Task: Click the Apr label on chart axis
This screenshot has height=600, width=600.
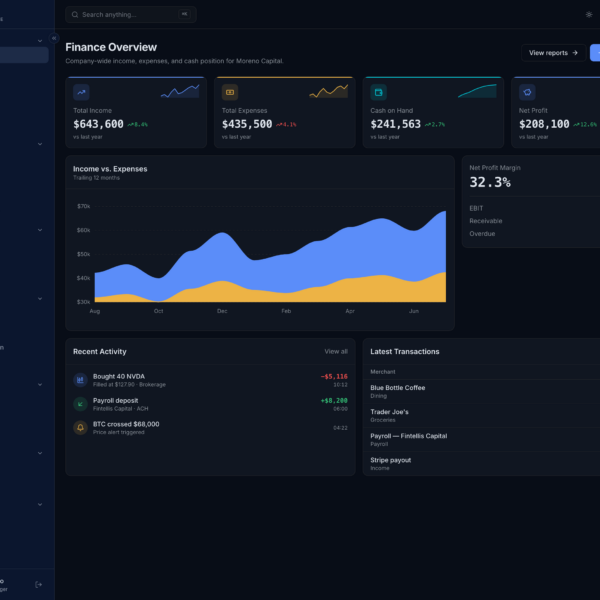Action: coord(350,311)
